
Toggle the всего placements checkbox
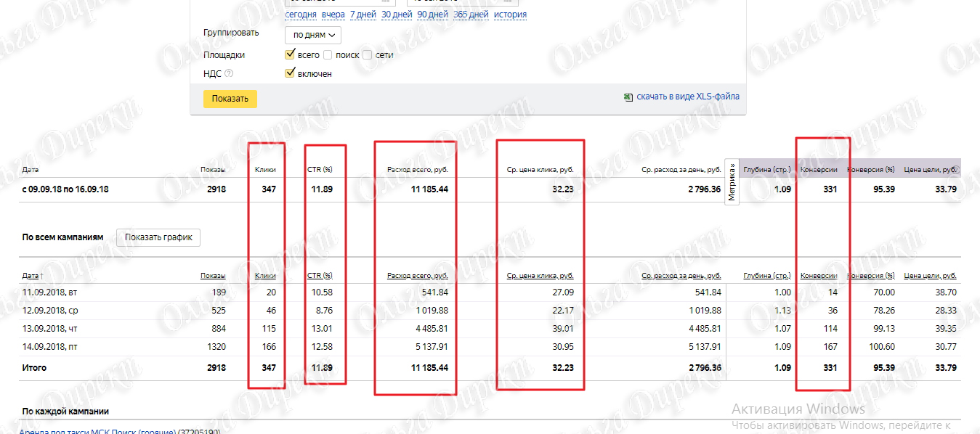[x=291, y=54]
